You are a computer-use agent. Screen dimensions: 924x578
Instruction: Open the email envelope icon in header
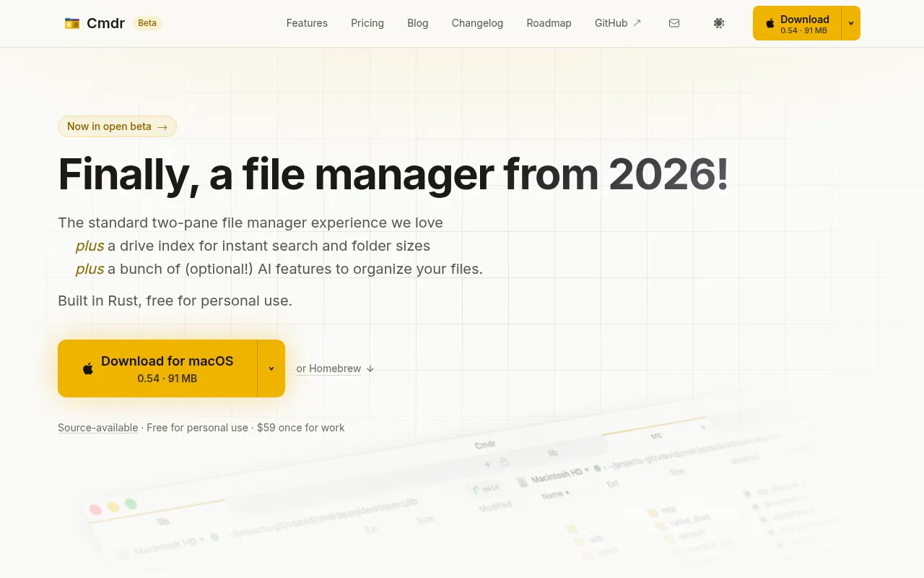tap(674, 23)
